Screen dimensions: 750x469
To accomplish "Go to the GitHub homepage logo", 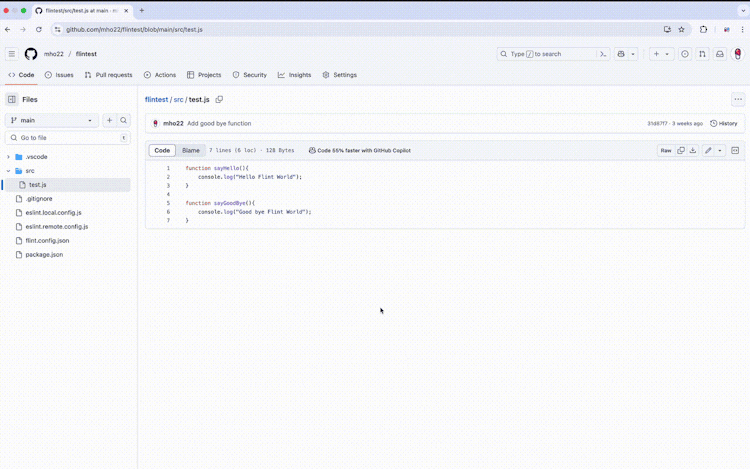I will 31,54.
